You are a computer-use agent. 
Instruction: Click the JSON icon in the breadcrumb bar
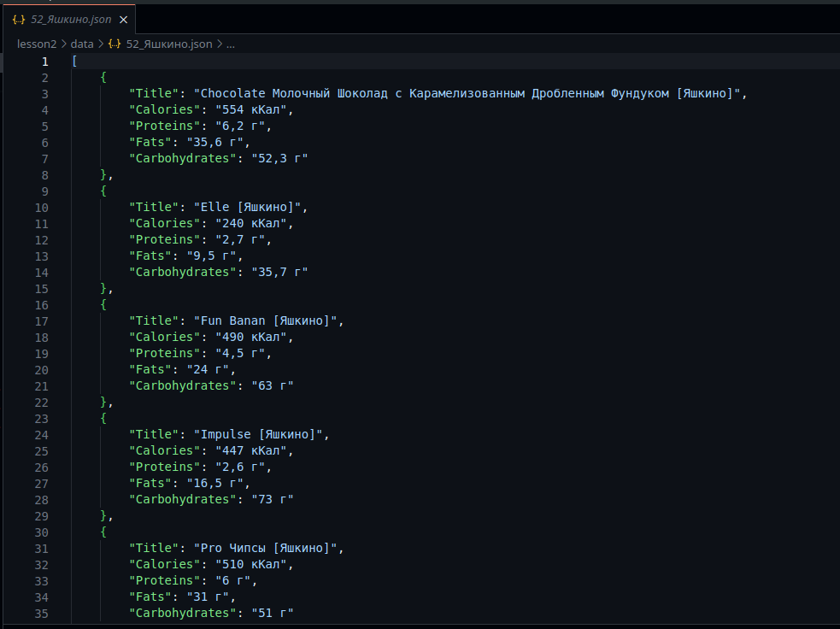[115, 44]
